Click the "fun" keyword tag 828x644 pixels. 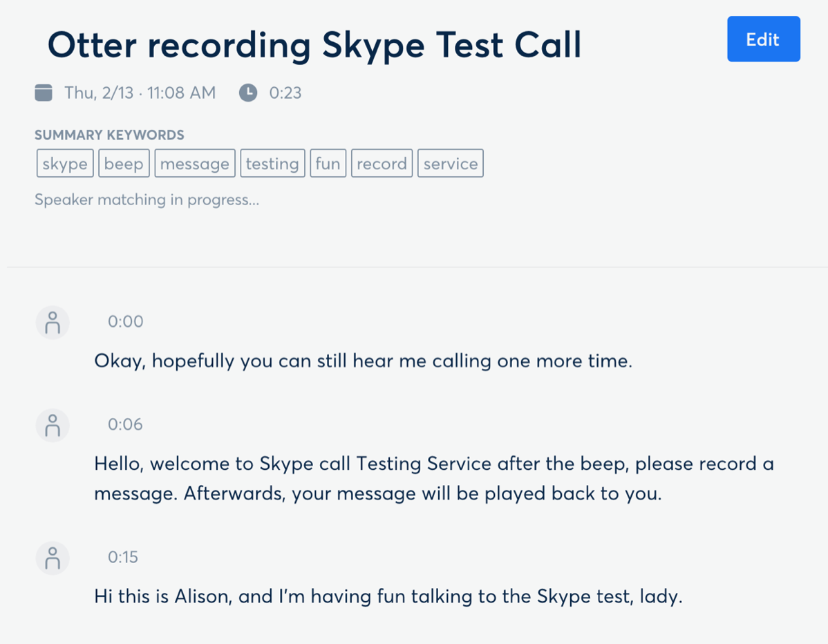click(328, 164)
